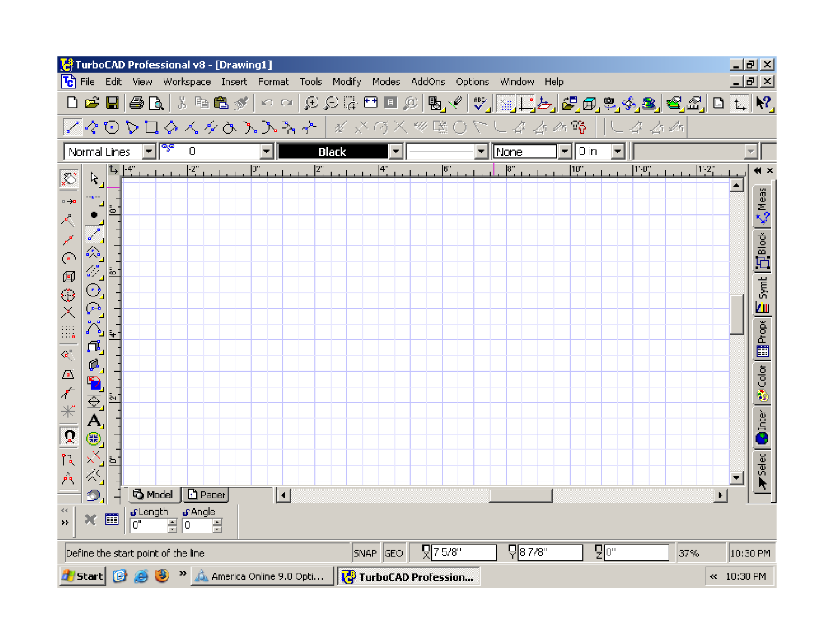Enable Arc Center snap mode

pos(68,258)
